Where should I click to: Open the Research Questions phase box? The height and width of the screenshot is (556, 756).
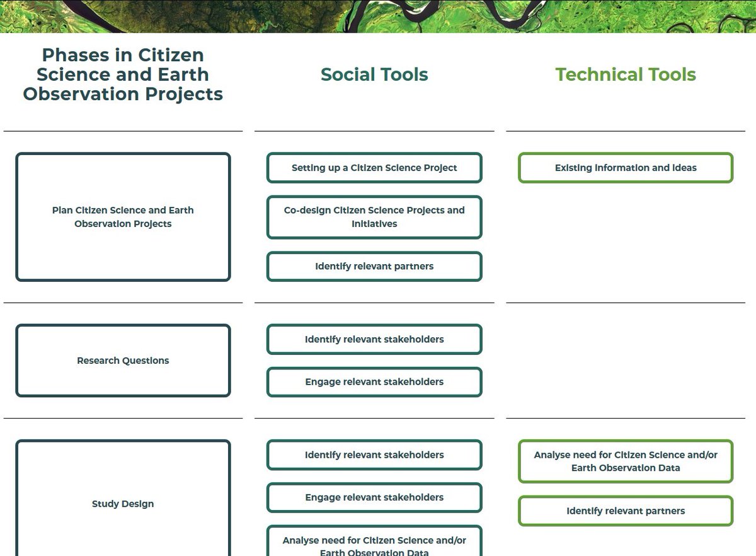click(x=123, y=361)
